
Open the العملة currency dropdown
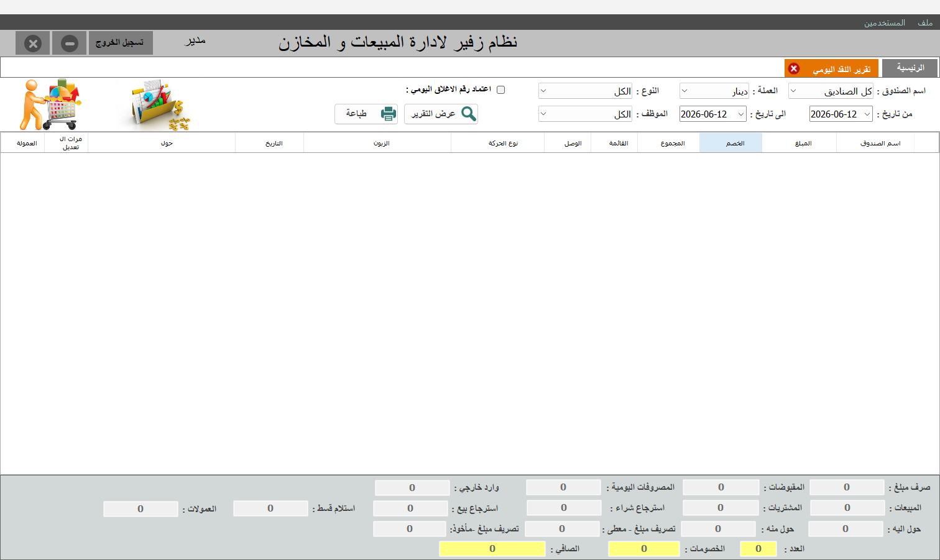684,91
